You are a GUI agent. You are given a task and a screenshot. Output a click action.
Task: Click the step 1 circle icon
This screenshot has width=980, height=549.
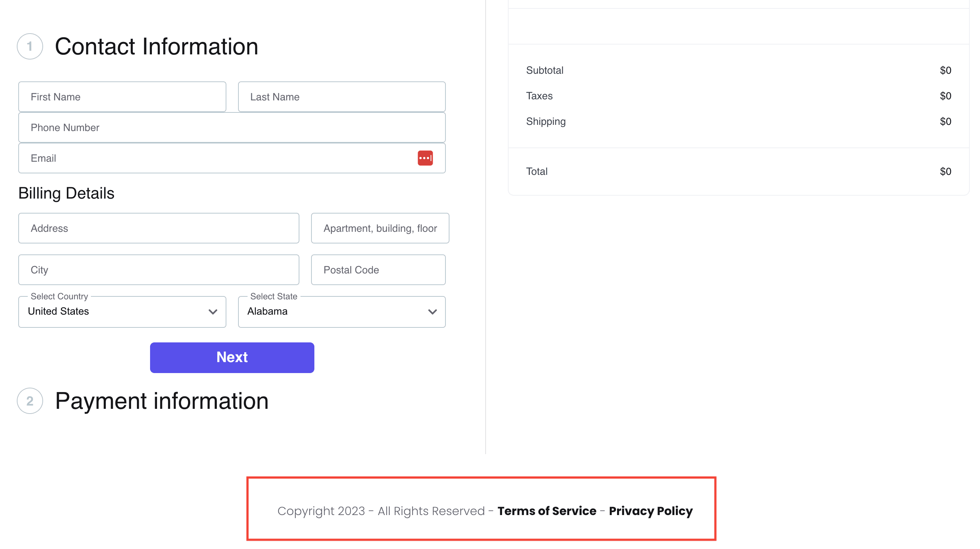tap(30, 46)
